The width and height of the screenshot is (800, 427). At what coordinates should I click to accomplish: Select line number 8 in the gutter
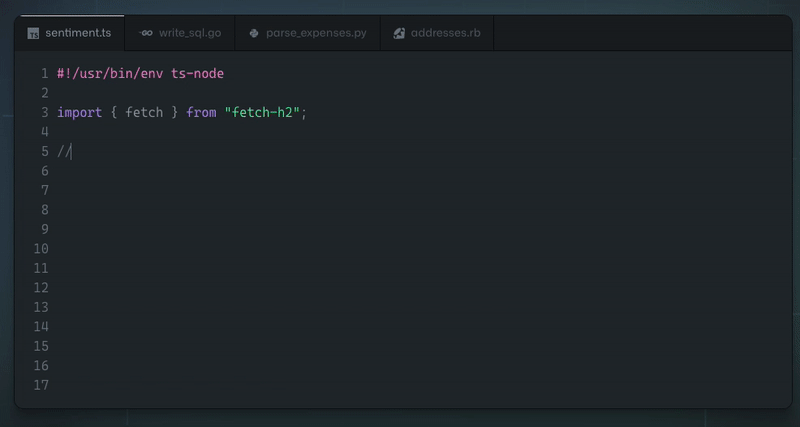point(44,210)
